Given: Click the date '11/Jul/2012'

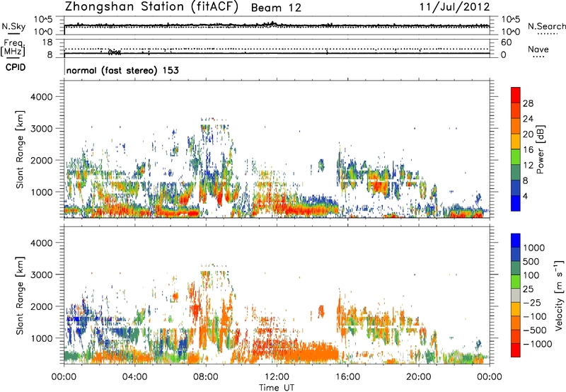Looking at the screenshot, I should pos(454,7).
